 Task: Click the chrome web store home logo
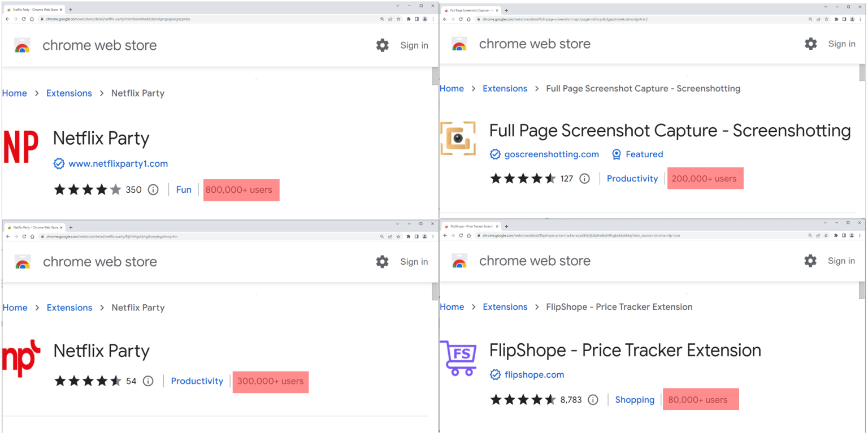pos(23,45)
